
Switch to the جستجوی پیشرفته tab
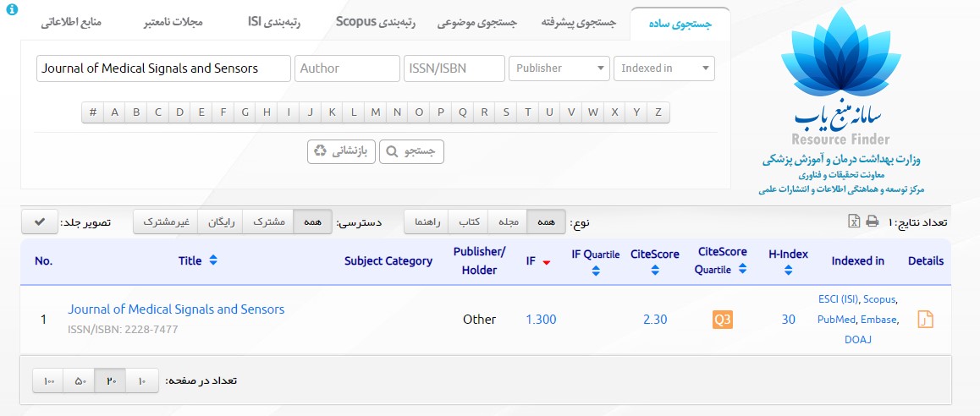(x=579, y=22)
